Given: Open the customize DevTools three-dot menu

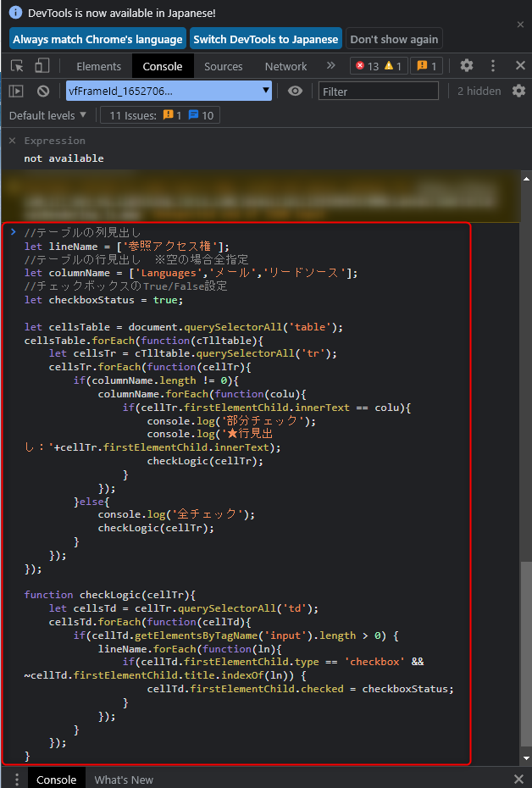Looking at the screenshot, I should tap(493, 65).
